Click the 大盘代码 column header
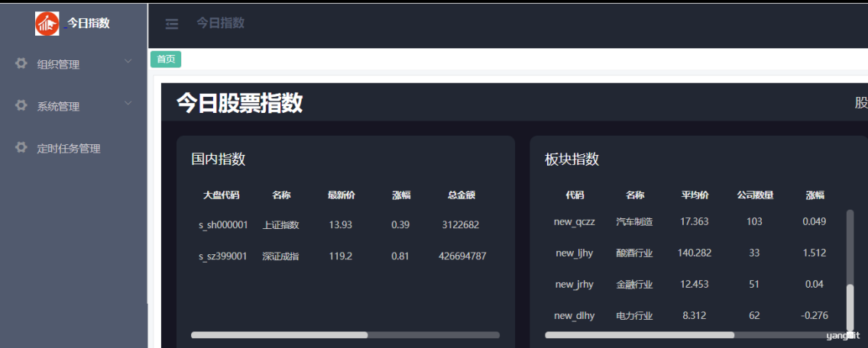 pos(222,195)
